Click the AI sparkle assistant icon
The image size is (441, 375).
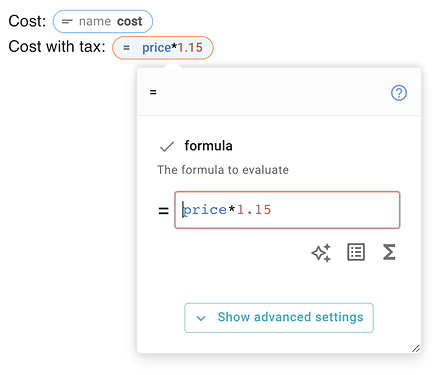[x=321, y=252]
